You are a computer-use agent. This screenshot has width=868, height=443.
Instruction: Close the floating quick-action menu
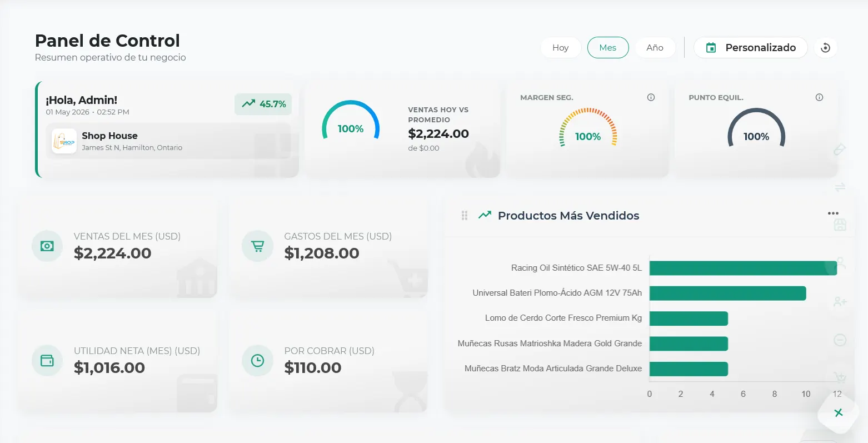839,413
